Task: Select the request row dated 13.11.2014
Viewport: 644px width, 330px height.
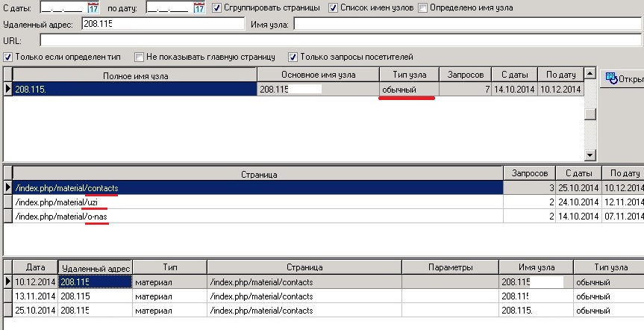Action: click(x=324, y=296)
